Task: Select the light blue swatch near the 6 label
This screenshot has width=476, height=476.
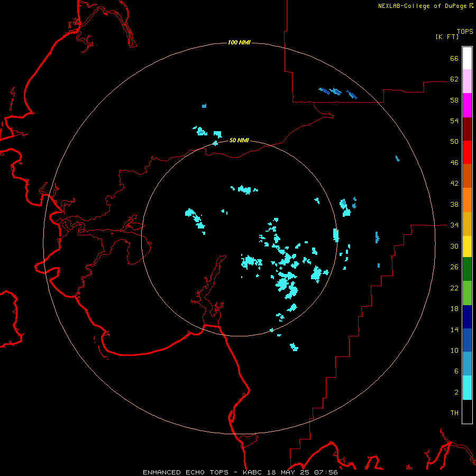Action: click(x=467, y=364)
